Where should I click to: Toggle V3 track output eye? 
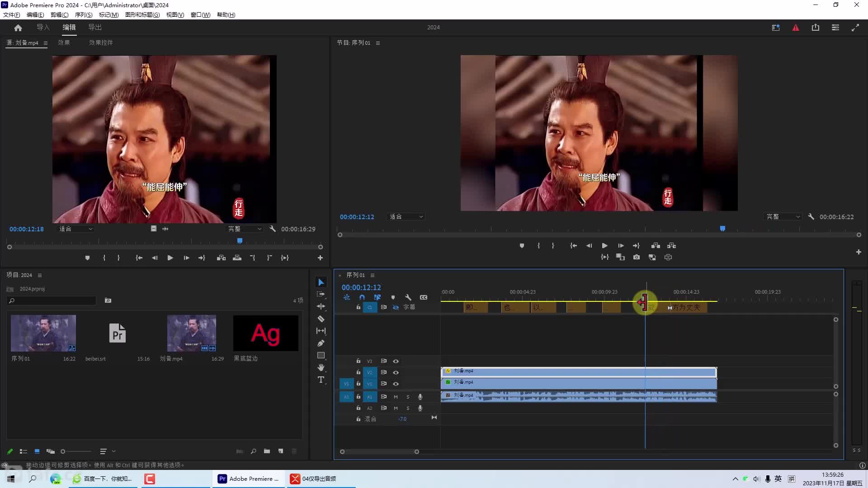tap(396, 361)
